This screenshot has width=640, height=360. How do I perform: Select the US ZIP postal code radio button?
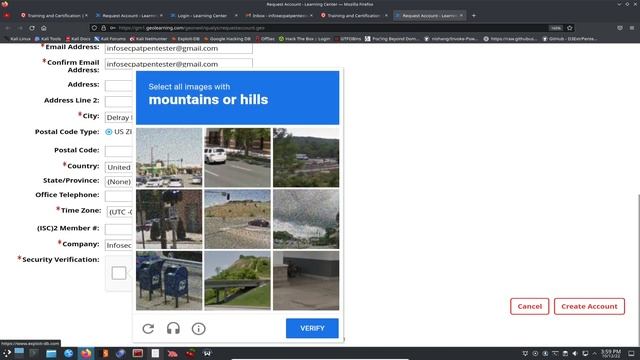(109, 132)
